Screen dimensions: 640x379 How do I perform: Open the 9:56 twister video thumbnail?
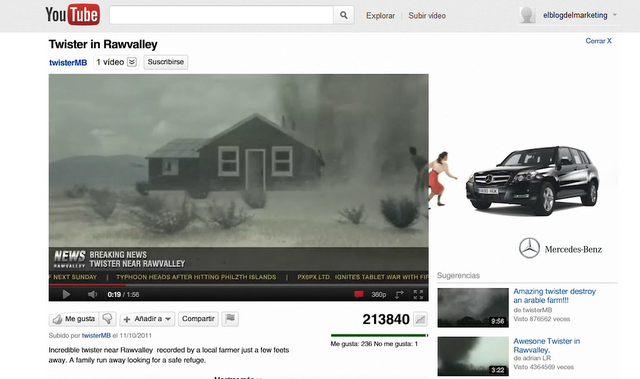(473, 308)
